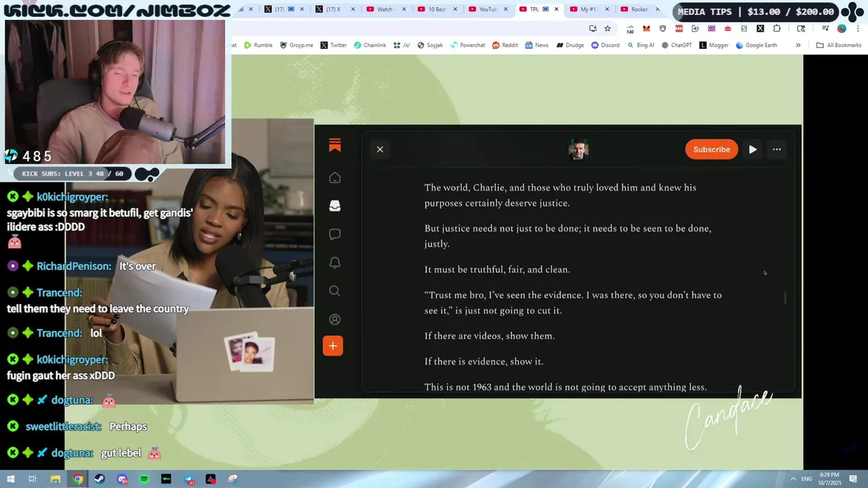Expand the bookmarks overflow chevron

pos(798,45)
